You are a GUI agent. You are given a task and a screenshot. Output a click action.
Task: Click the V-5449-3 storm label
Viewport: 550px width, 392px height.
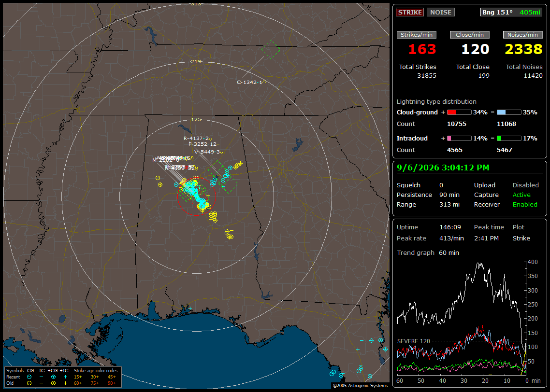click(207, 152)
